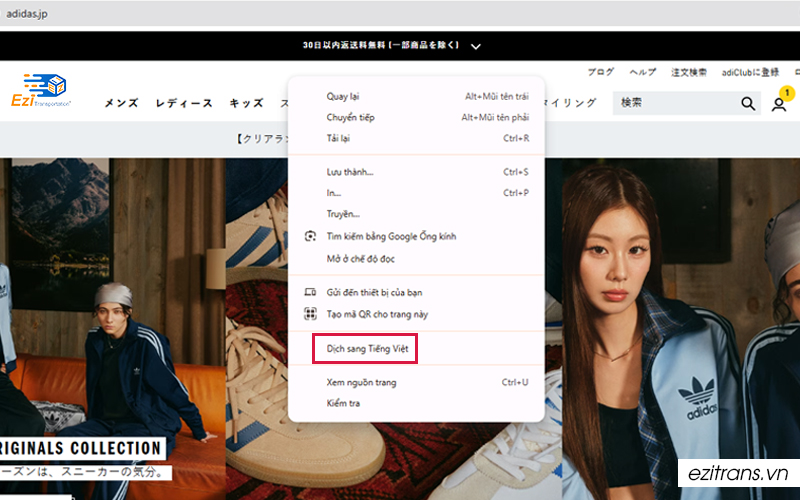This screenshot has height=500, width=800.
Task: Open the 注文検索 order search link
Action: click(689, 72)
